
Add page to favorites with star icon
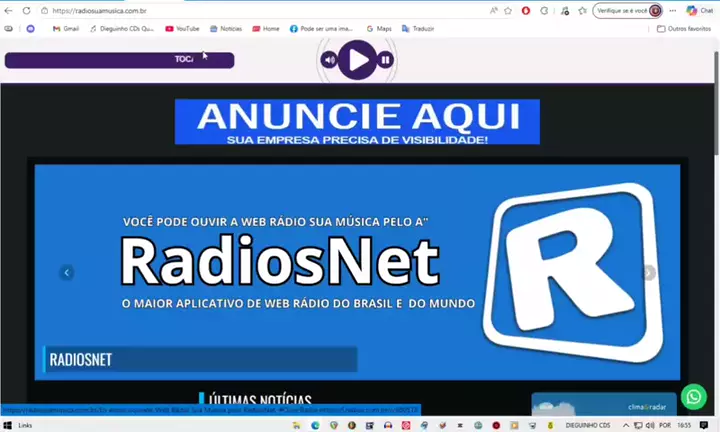click(508, 11)
